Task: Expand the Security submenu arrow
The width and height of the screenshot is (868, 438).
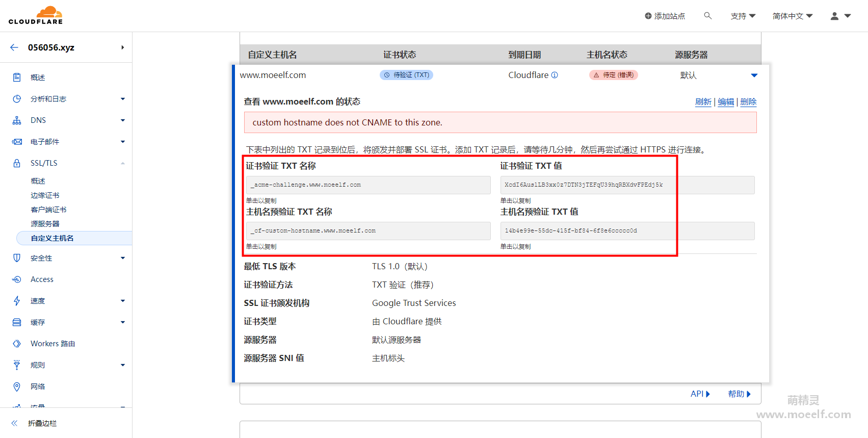Action: 123,258
